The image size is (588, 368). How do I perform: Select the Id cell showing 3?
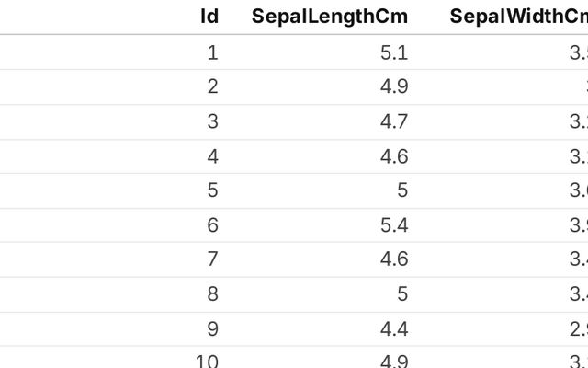(x=212, y=121)
